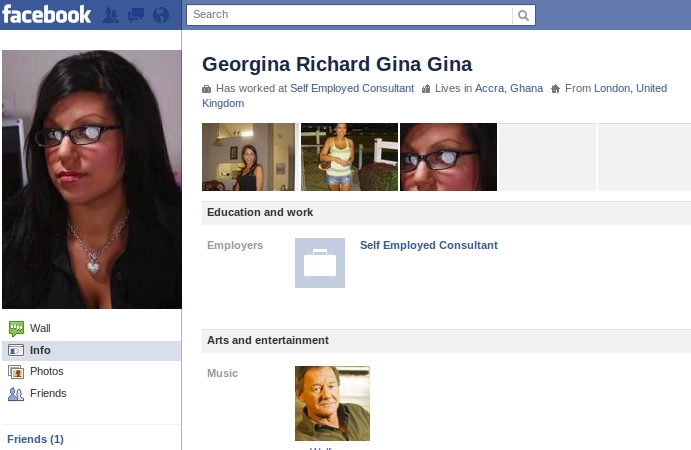
Task: Open the Music artist photo thumbnail
Action: tap(332, 403)
